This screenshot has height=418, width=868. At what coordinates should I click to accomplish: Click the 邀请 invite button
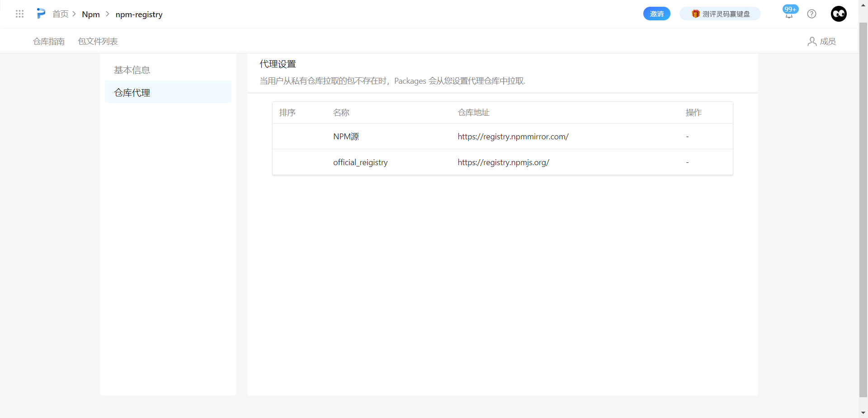tap(657, 14)
